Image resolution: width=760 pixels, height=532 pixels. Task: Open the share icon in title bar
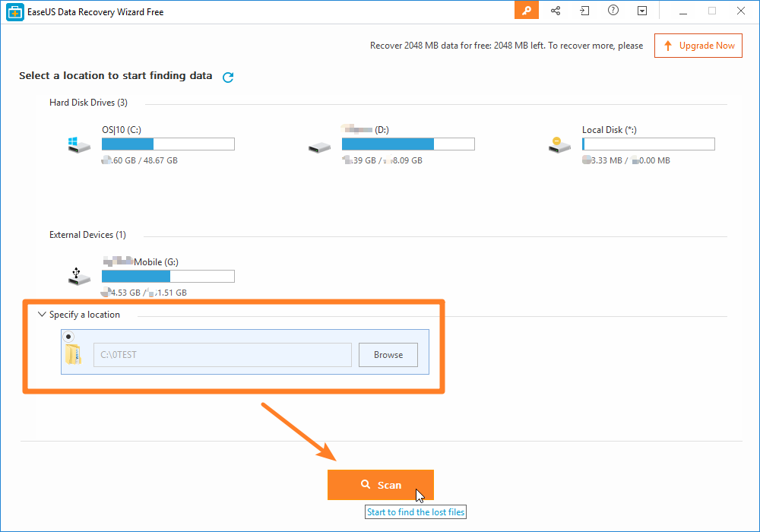[556, 10]
